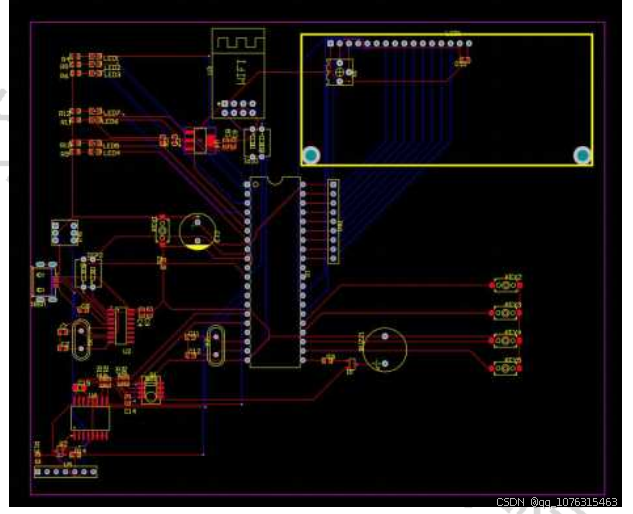633x514 pixels.
Task: Select the WIFI module footprint with antenna symbol
Action: point(238,73)
